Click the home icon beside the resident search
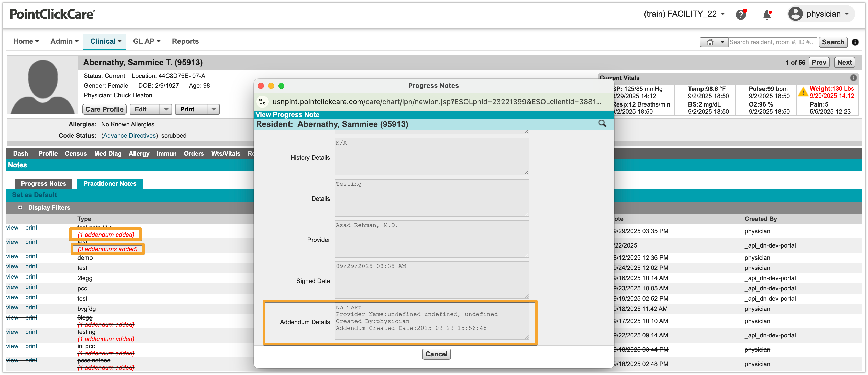 [x=710, y=42]
